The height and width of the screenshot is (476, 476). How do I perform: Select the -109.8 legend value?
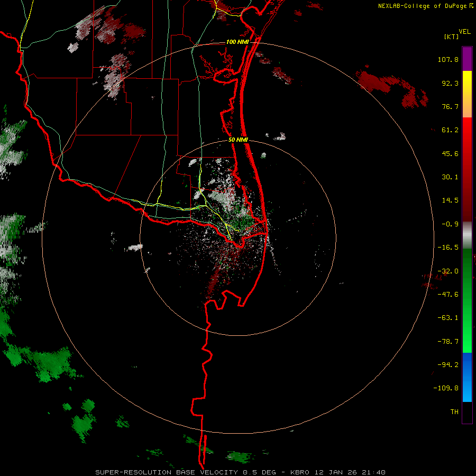446,388
